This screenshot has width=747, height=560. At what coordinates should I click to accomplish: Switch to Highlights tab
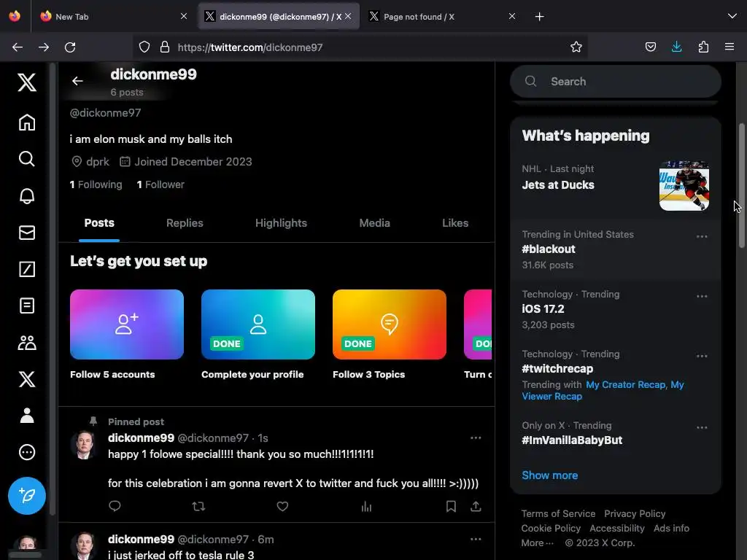point(281,223)
